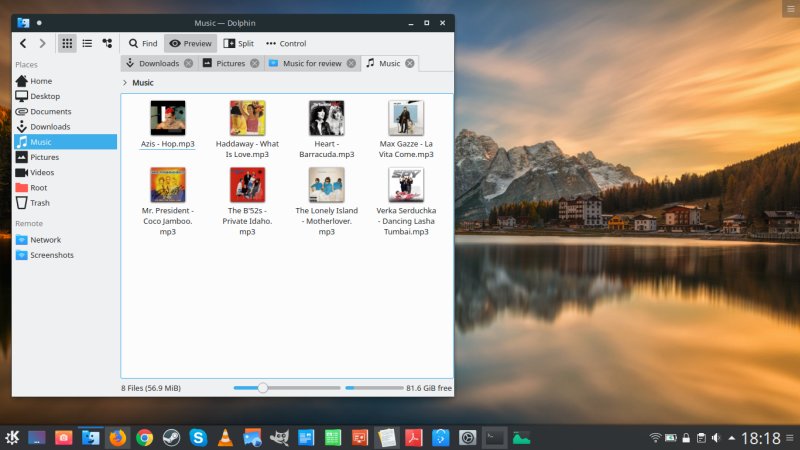Expand the breadcrumb arrow before Music
The height and width of the screenshot is (450, 800).
pos(124,83)
